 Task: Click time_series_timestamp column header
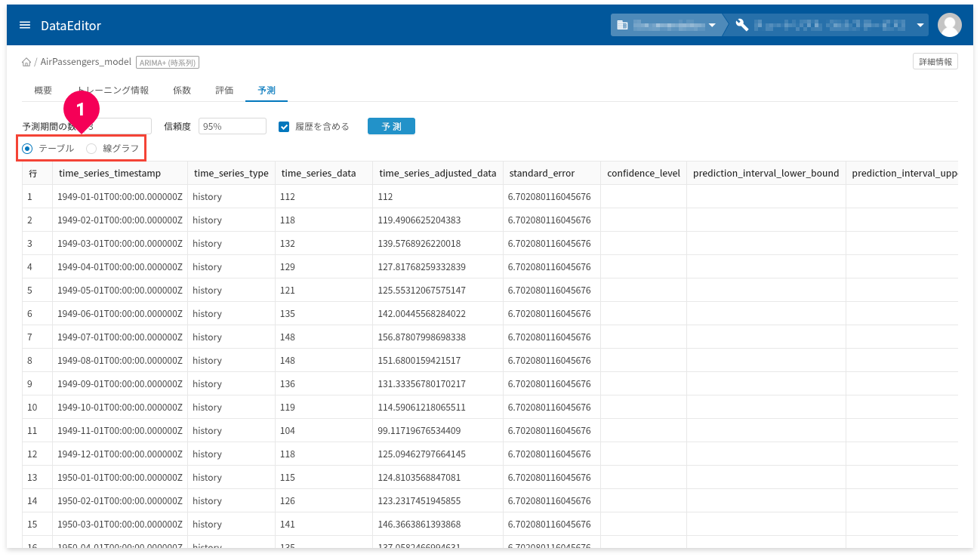120,174
